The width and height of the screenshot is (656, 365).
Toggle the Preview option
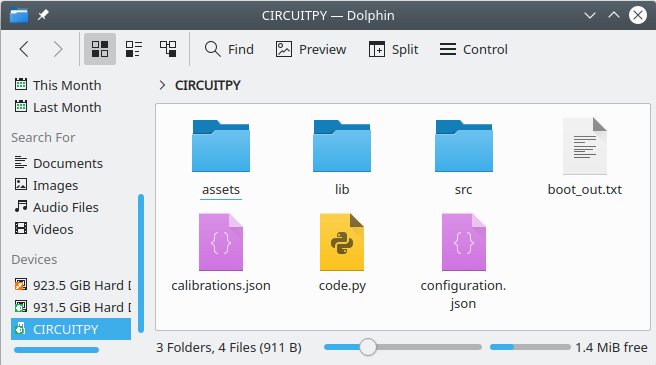[311, 49]
